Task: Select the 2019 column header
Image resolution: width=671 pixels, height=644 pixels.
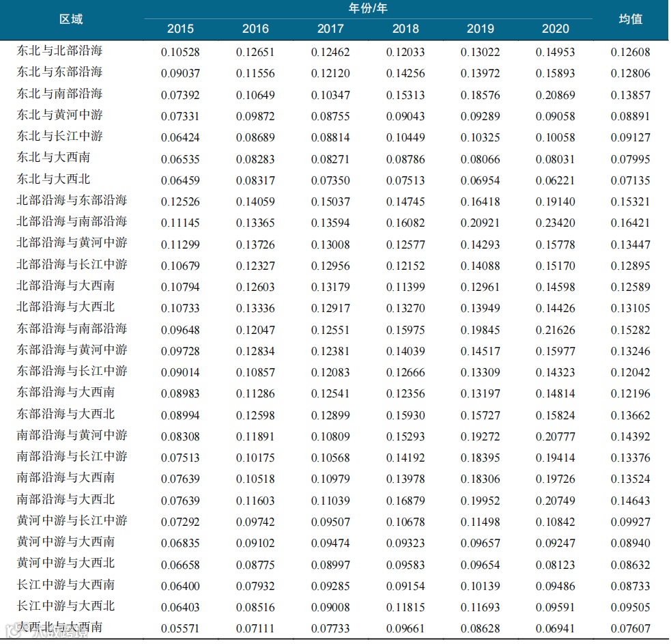Action: [x=480, y=29]
